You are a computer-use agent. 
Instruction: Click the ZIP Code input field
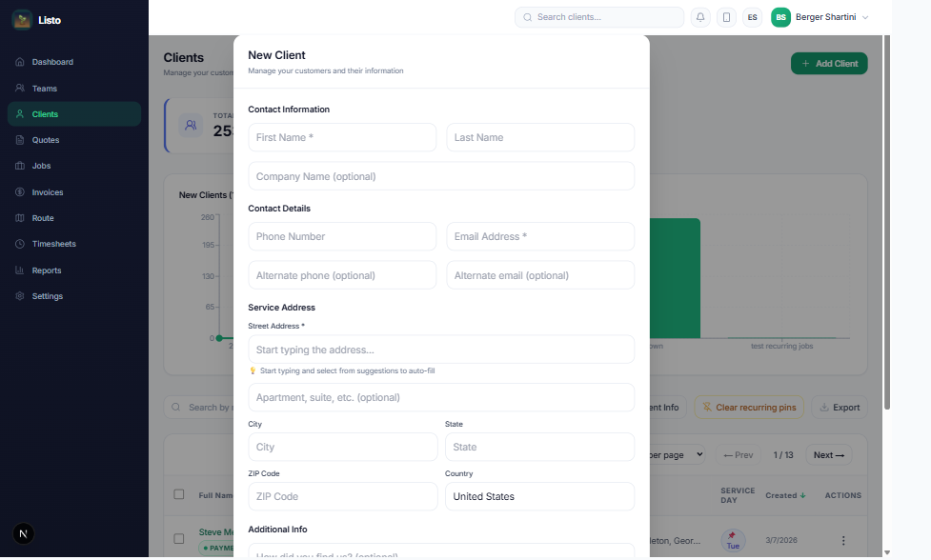343,496
